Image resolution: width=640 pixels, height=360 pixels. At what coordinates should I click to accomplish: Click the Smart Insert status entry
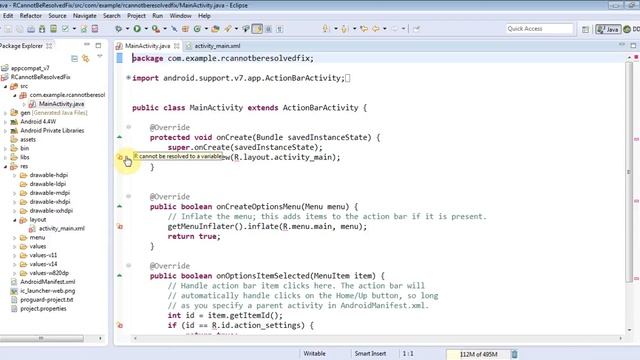[x=370, y=353]
